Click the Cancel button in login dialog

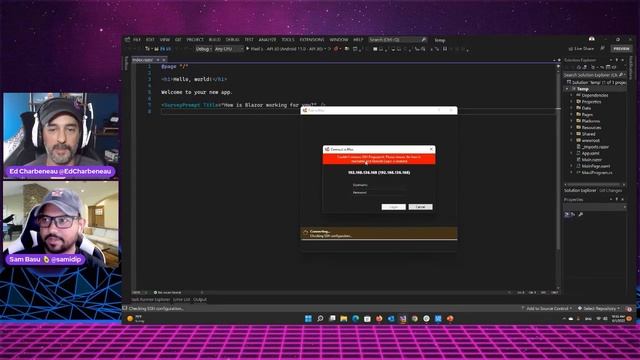click(420, 207)
